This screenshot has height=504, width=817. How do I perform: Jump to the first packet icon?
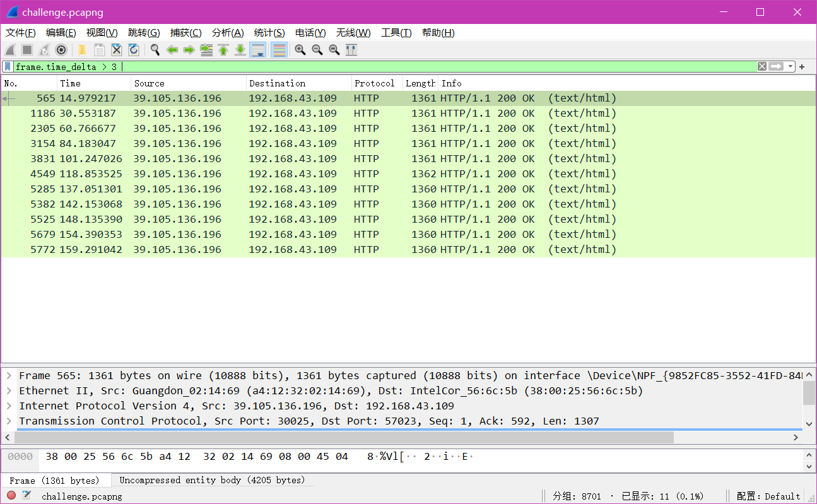pos(223,50)
